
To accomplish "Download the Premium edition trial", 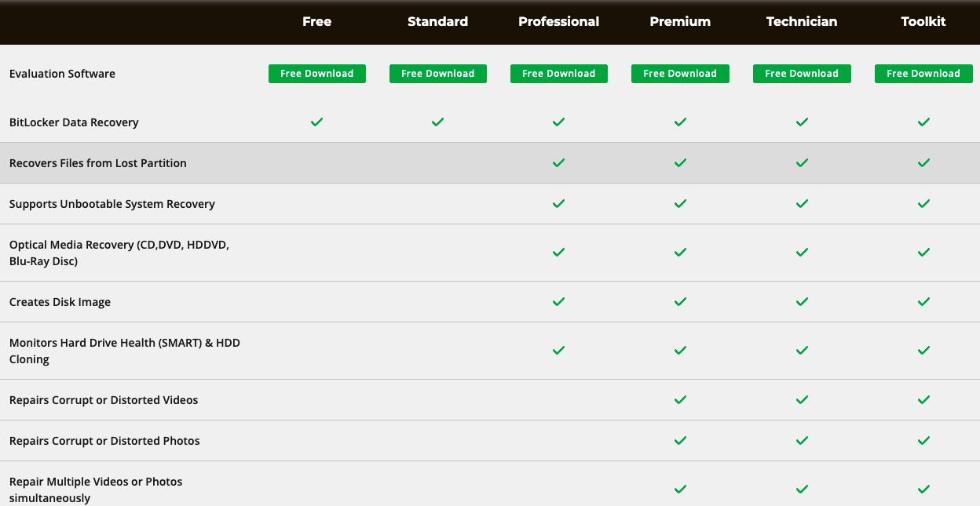I will (680, 74).
